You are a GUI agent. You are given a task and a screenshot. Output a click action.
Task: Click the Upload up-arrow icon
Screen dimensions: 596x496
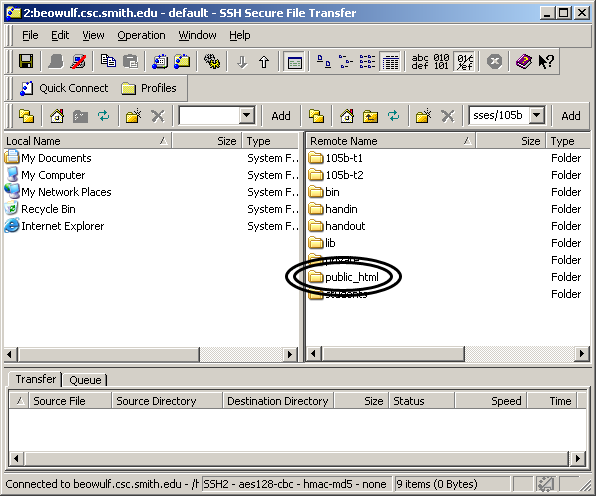tap(264, 62)
